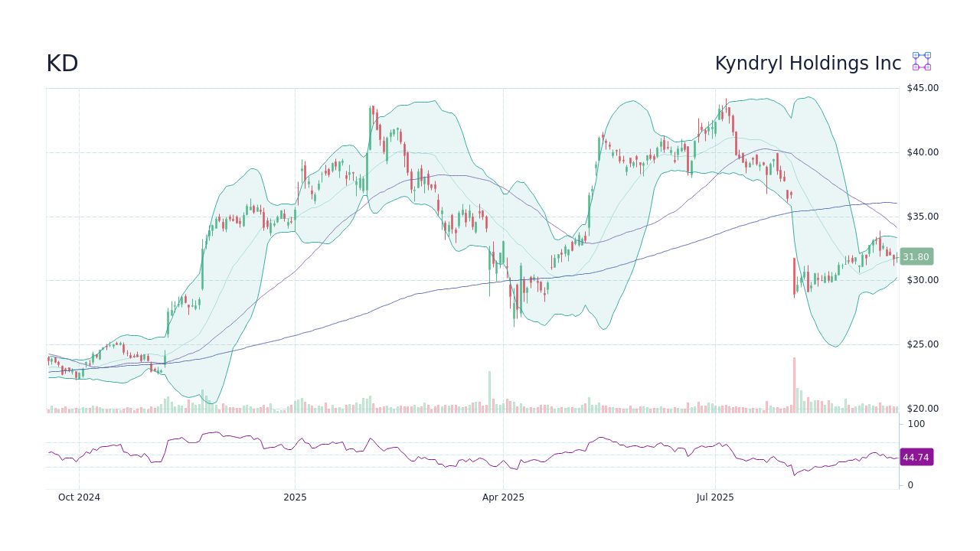Select the green 31.80 current price badge
The height and width of the screenshot is (551, 980).
916,256
